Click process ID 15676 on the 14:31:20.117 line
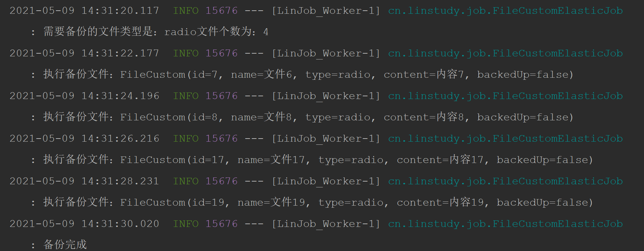 point(222,11)
